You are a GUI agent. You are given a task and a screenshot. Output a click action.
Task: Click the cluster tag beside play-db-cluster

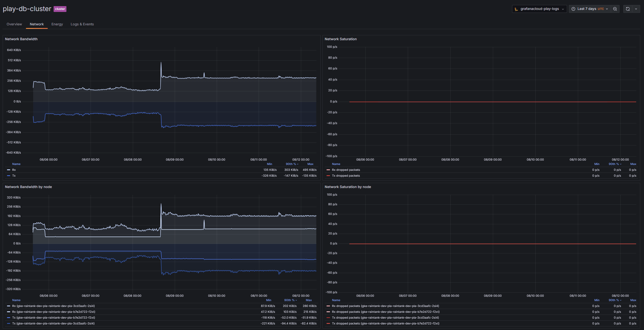tap(60, 9)
